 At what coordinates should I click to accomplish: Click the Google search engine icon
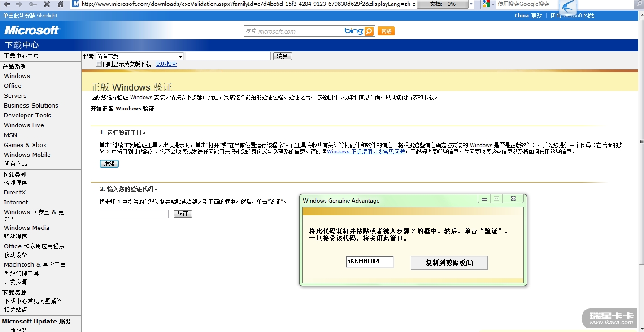click(486, 4)
